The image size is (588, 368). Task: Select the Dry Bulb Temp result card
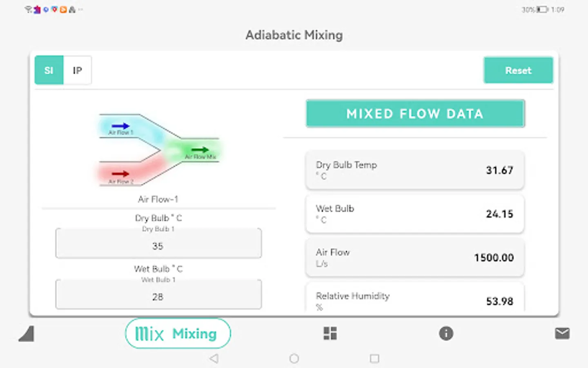[x=414, y=170]
